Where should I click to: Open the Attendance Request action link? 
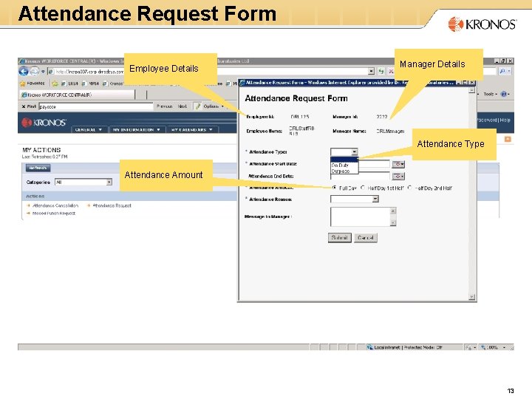click(x=112, y=205)
